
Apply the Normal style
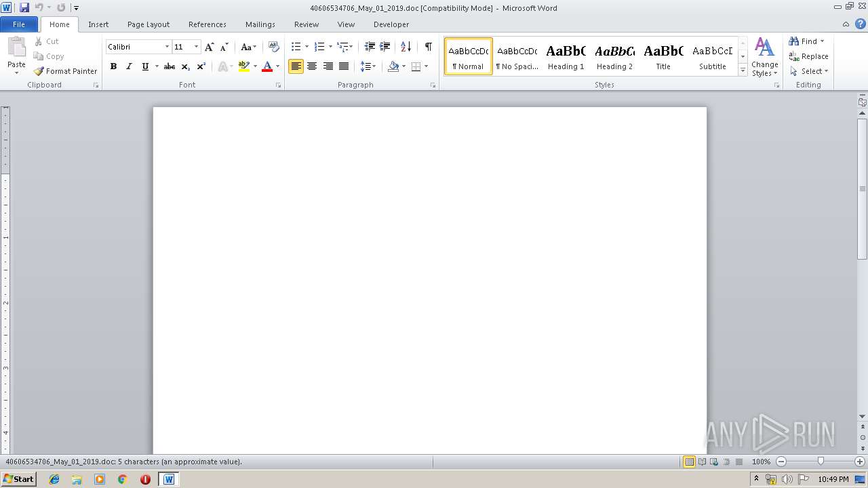pyautogui.click(x=468, y=56)
